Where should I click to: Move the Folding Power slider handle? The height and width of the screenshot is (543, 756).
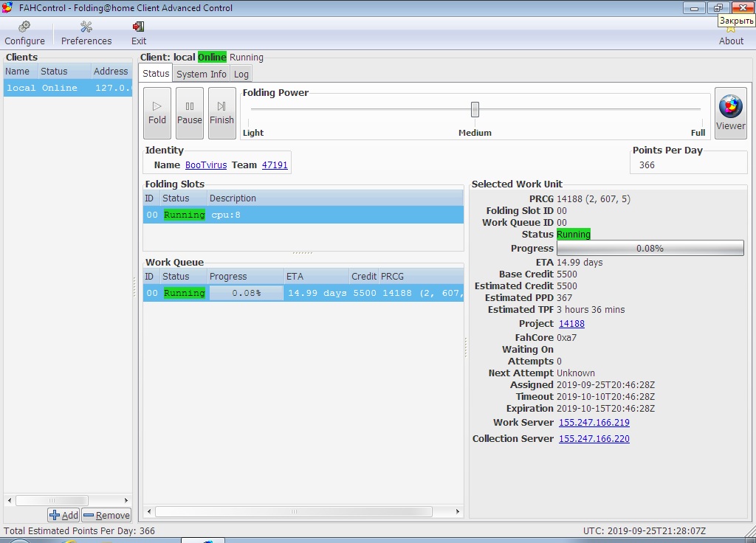[475, 109]
